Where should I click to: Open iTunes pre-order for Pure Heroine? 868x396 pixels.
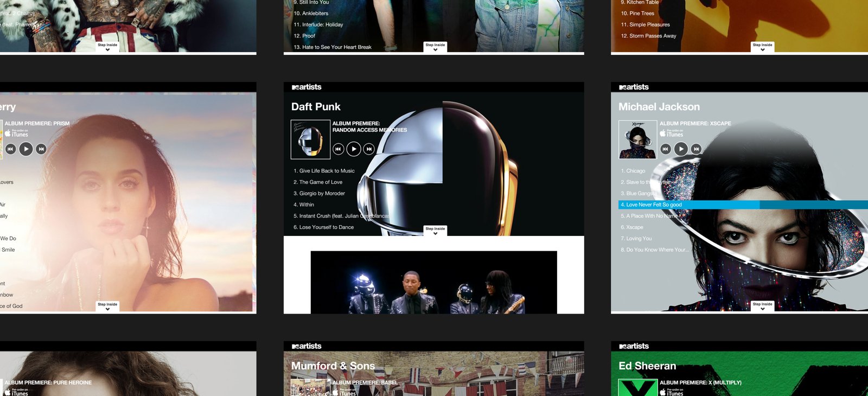click(x=16, y=392)
